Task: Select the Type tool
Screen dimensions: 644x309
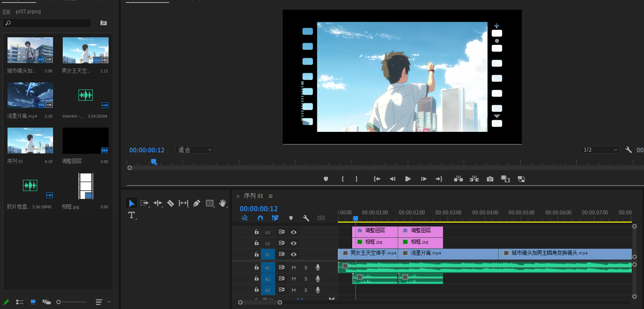Action: pyautogui.click(x=132, y=215)
